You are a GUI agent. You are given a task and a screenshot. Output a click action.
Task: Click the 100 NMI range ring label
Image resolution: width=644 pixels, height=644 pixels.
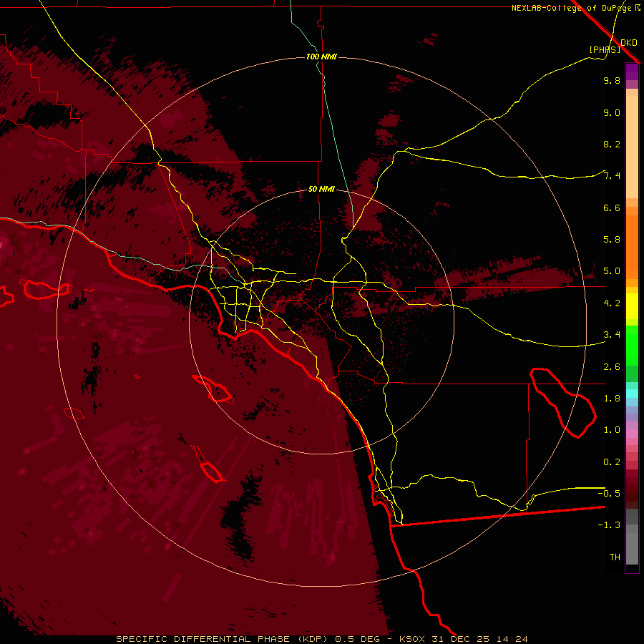pyautogui.click(x=321, y=57)
